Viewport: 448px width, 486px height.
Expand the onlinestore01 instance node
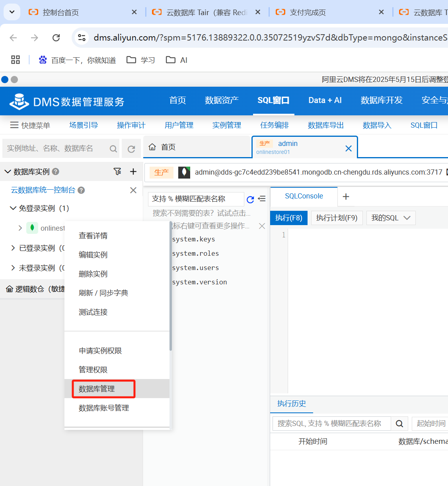coord(20,228)
